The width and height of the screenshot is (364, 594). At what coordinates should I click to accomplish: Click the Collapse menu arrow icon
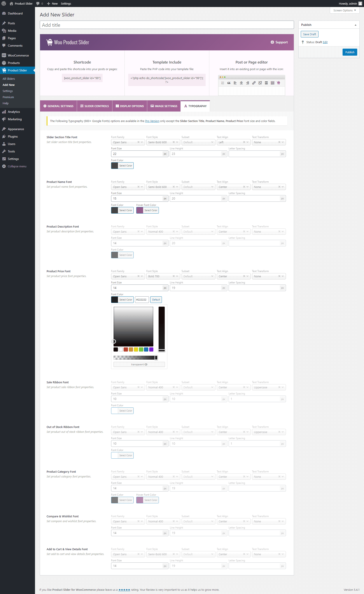4,166
